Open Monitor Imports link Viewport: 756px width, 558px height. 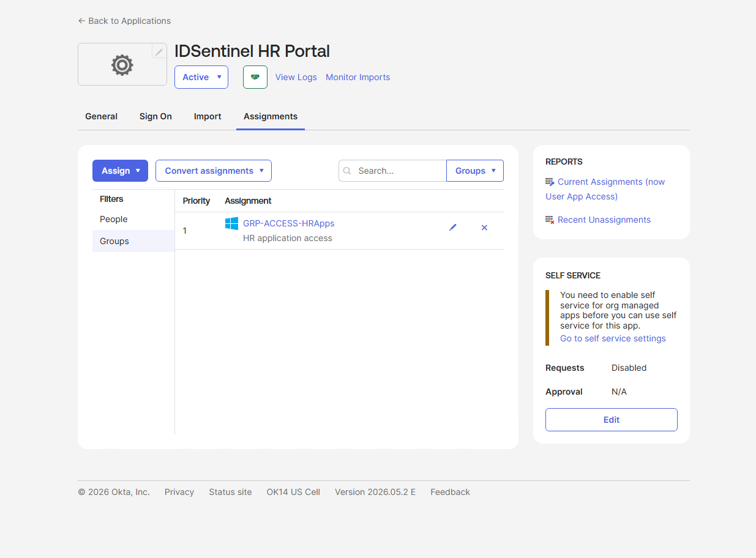coord(357,77)
